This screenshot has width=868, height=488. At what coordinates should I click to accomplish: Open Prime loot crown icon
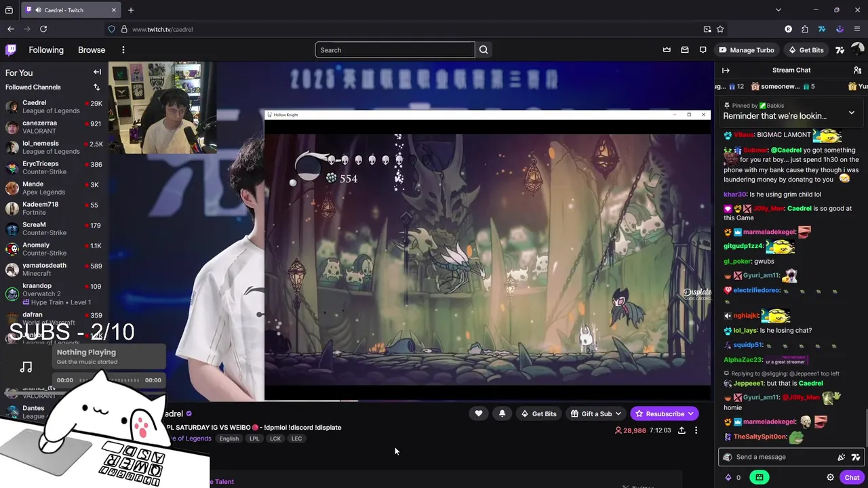[667, 50]
